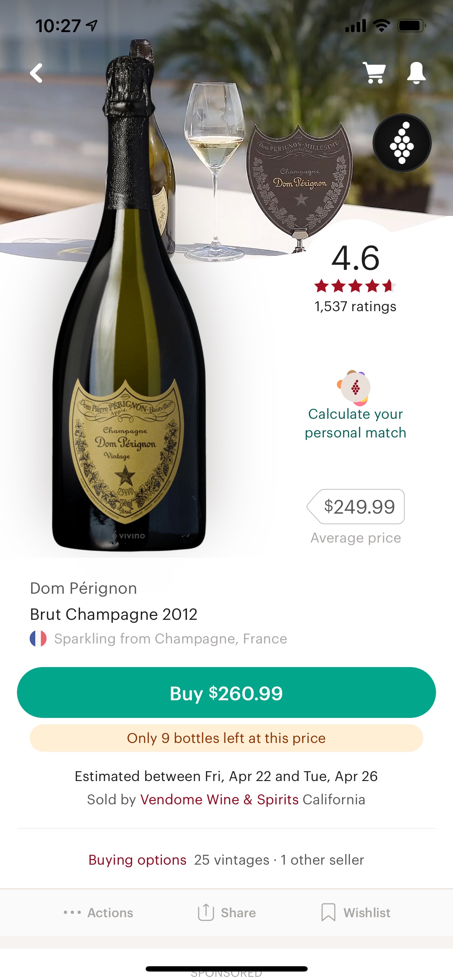
Task: Tap the 4.6 rating score
Action: point(355,258)
